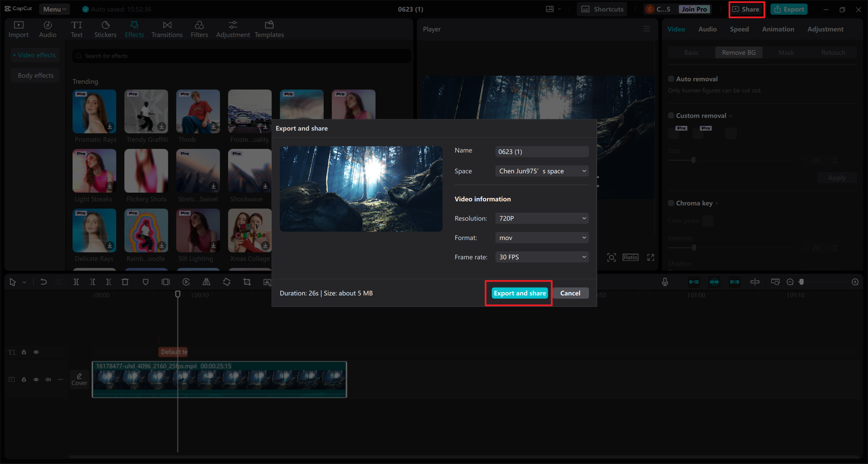868x464 pixels.
Task: Click the Export and share button
Action: tap(519, 293)
